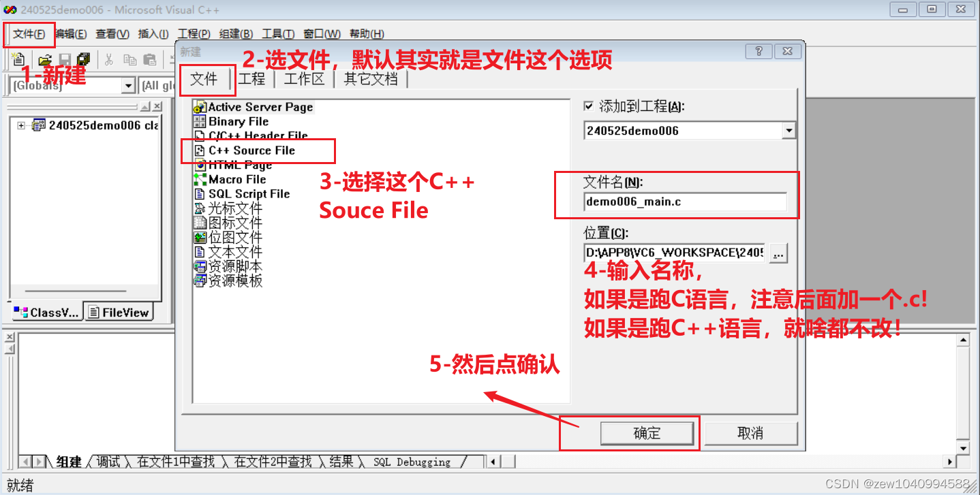
Task: Click the 取消 button
Action: coord(750,433)
